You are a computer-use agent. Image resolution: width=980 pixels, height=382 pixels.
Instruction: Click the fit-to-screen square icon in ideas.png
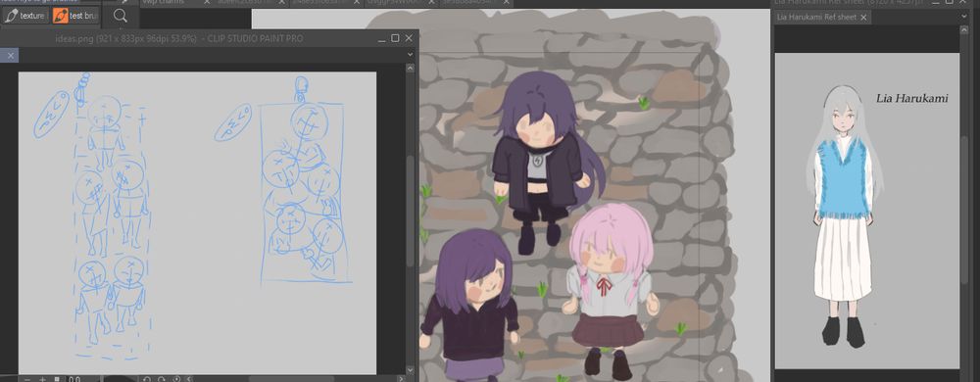[x=57, y=379]
